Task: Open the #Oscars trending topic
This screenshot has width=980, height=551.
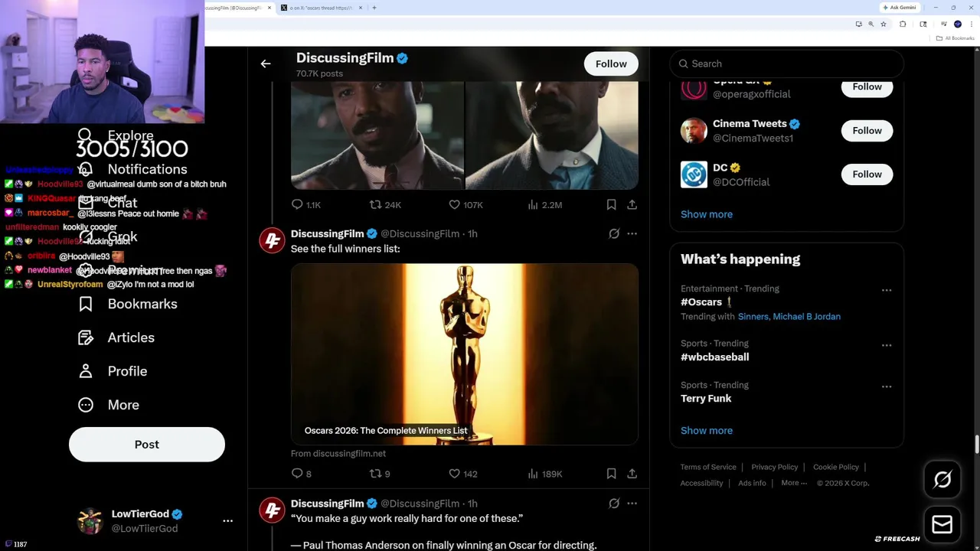Action: pyautogui.click(x=701, y=302)
